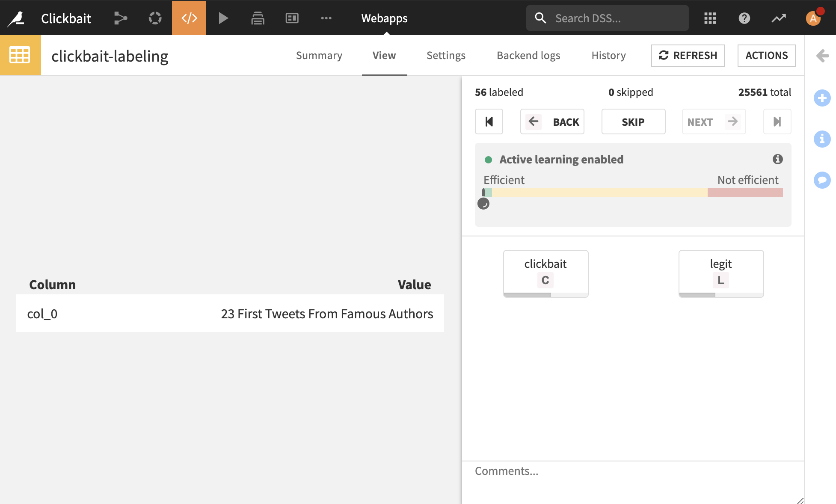Open the discussions chat bubble icon
The width and height of the screenshot is (836, 504).
click(822, 180)
